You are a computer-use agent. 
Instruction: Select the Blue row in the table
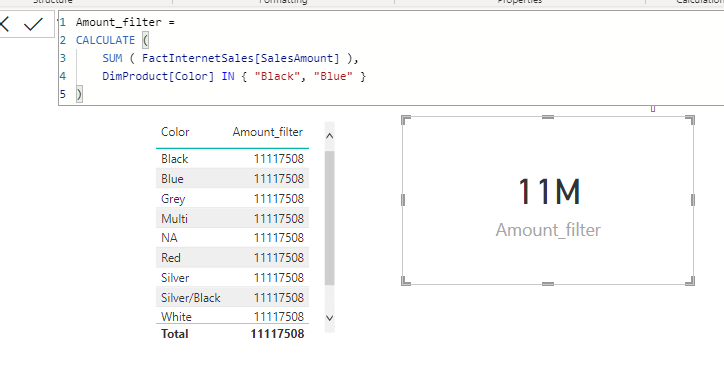click(232, 179)
